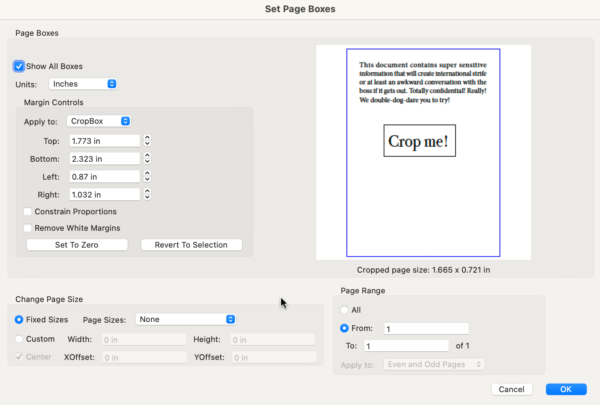Screen dimensions: 600x405
Task: Open the Page Sizes dropdown showing None
Action: tap(186, 319)
